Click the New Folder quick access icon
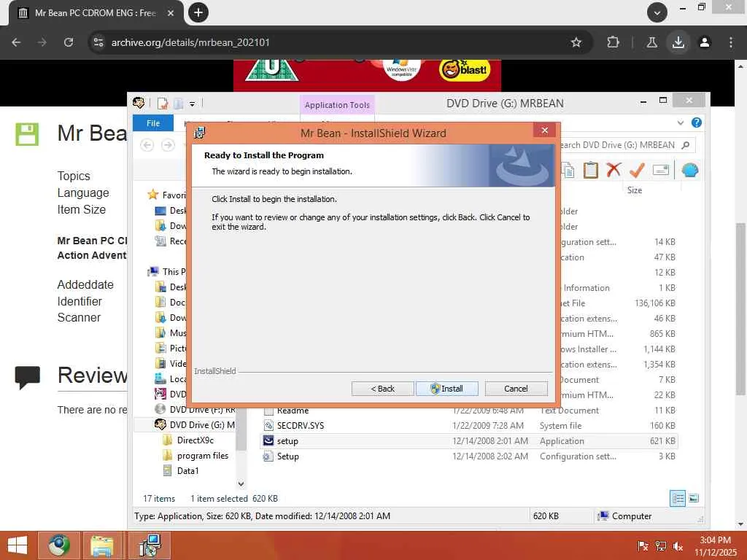 [178, 104]
